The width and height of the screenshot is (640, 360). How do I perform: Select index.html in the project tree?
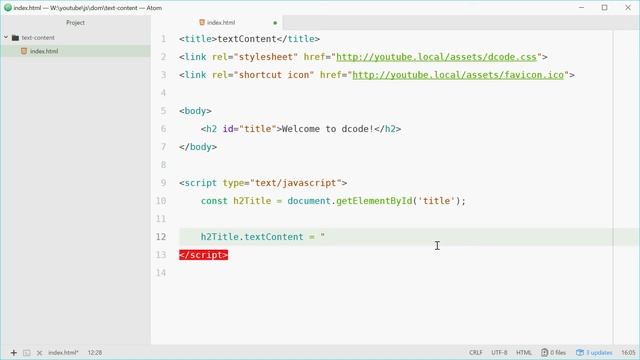click(76, 51)
